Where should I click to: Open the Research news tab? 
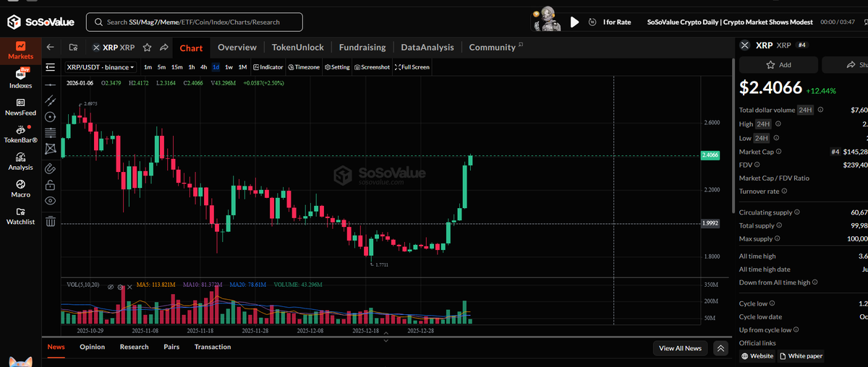point(134,347)
